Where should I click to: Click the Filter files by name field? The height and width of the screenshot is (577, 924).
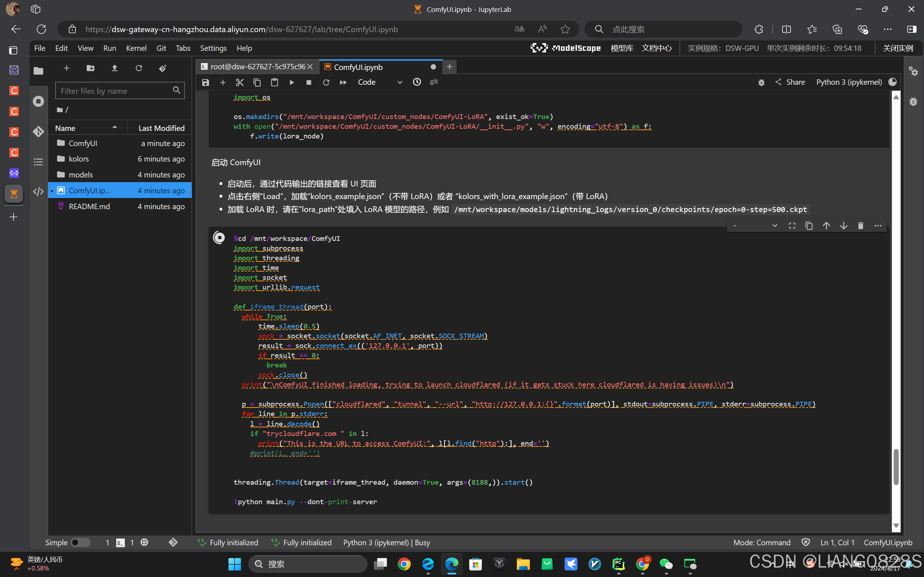[114, 91]
